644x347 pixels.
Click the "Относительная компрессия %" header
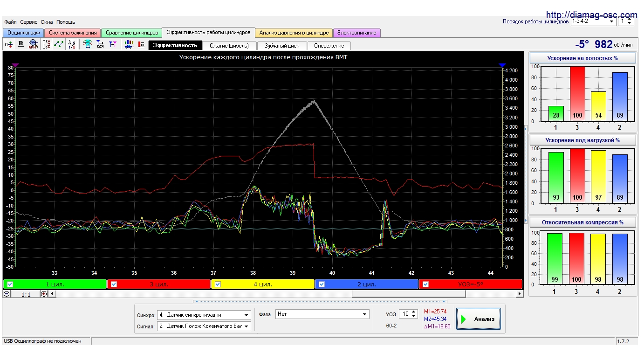583,222
